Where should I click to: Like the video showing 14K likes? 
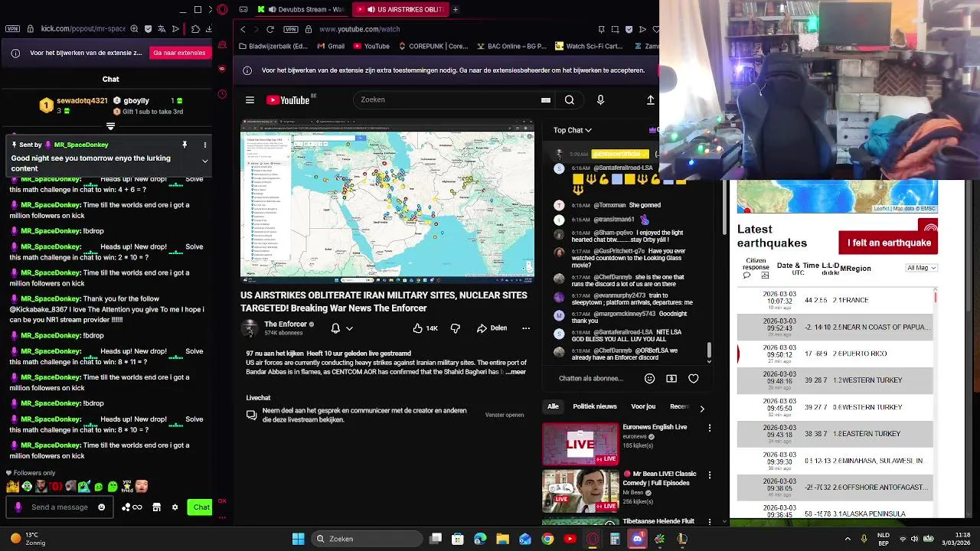425,328
